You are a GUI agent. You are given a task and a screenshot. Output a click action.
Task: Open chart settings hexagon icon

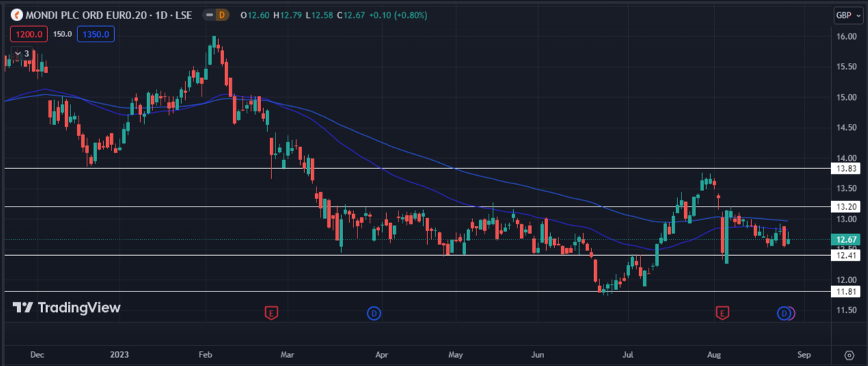coord(849,355)
